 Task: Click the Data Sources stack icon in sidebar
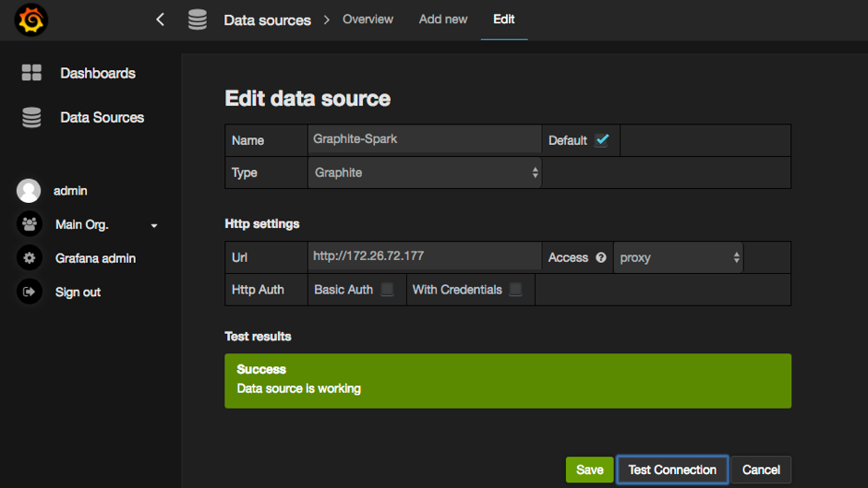tap(31, 117)
